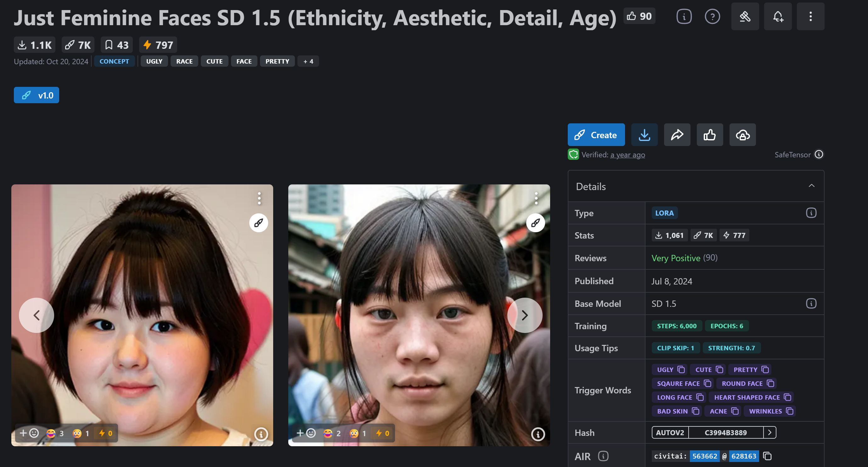The image size is (868, 467).
Task: Open info icon on the second image
Action: pos(538,434)
